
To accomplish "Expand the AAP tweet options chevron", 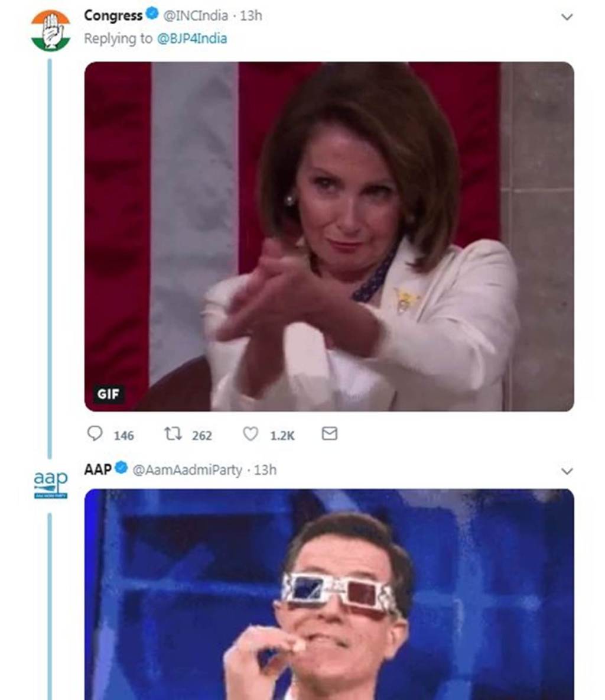I will coord(567,471).
